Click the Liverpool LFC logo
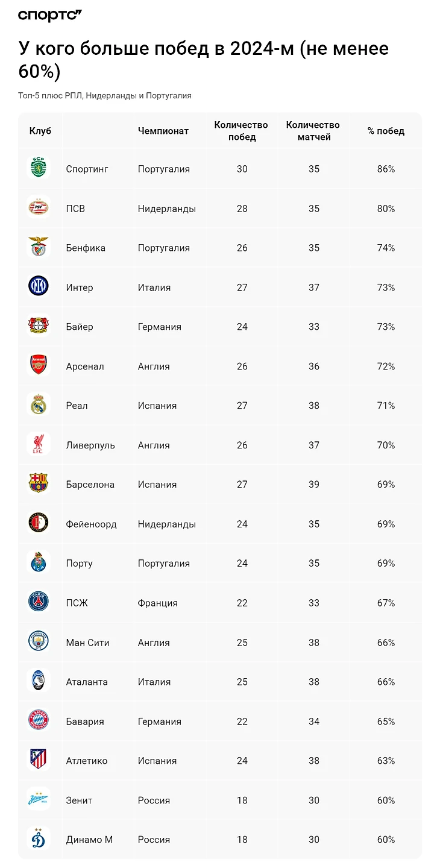 pos(39,445)
